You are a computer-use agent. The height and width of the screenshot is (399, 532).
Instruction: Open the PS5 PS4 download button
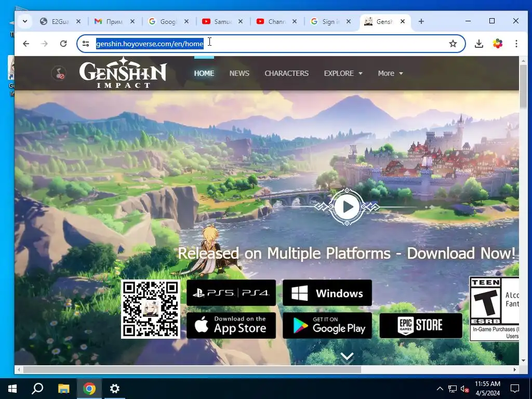tap(231, 293)
